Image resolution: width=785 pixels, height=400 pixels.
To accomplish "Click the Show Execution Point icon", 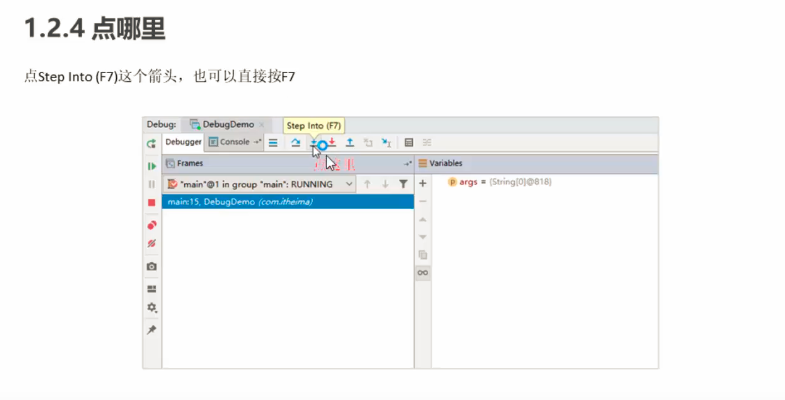I will (x=273, y=143).
